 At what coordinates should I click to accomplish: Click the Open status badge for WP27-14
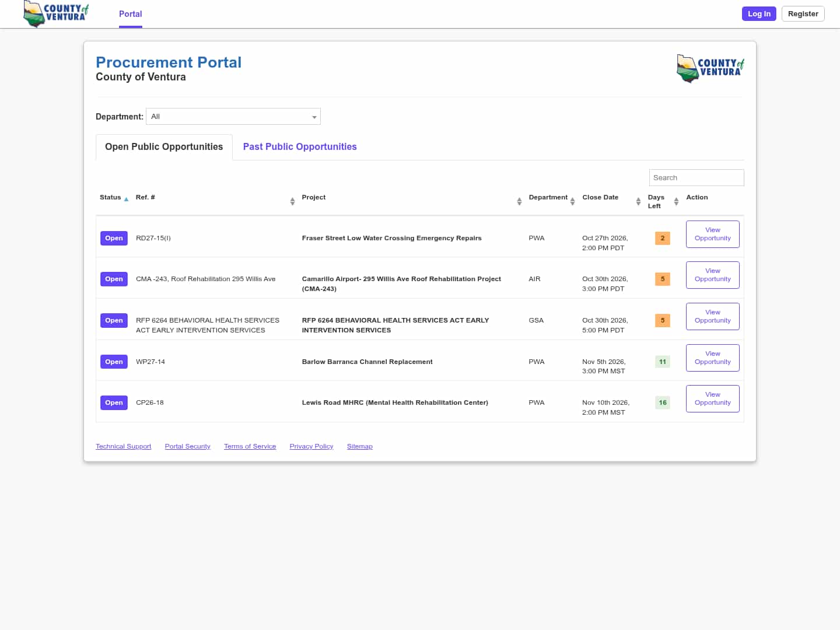click(x=114, y=362)
